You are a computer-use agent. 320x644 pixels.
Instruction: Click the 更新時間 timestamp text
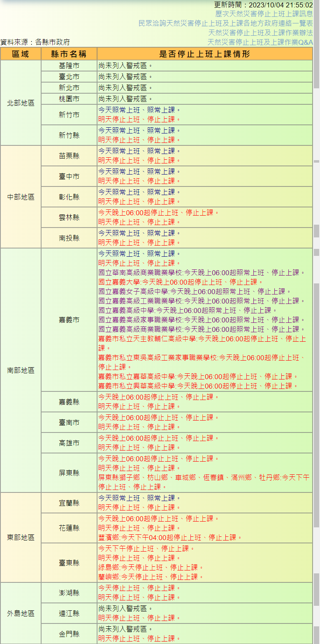pyautogui.click(x=263, y=5)
